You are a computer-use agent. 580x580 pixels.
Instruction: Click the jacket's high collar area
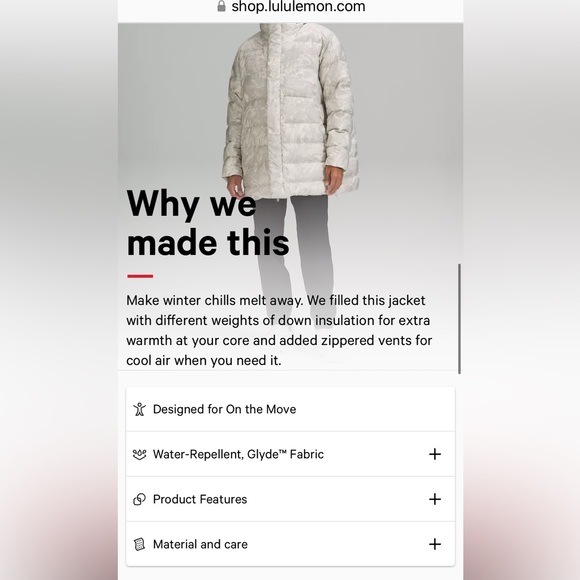[283, 30]
